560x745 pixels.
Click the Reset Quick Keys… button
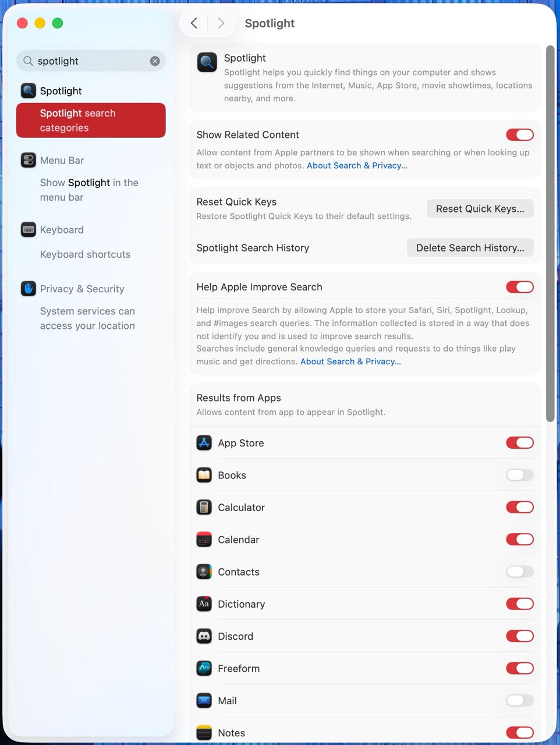(x=480, y=208)
